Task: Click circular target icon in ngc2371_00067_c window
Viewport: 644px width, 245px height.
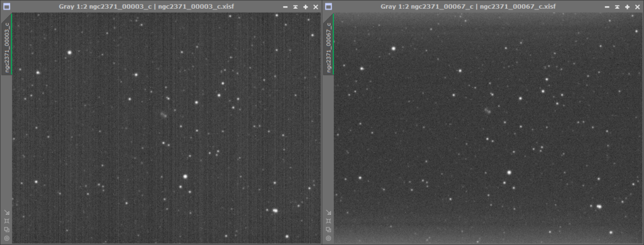Action: coord(328,238)
